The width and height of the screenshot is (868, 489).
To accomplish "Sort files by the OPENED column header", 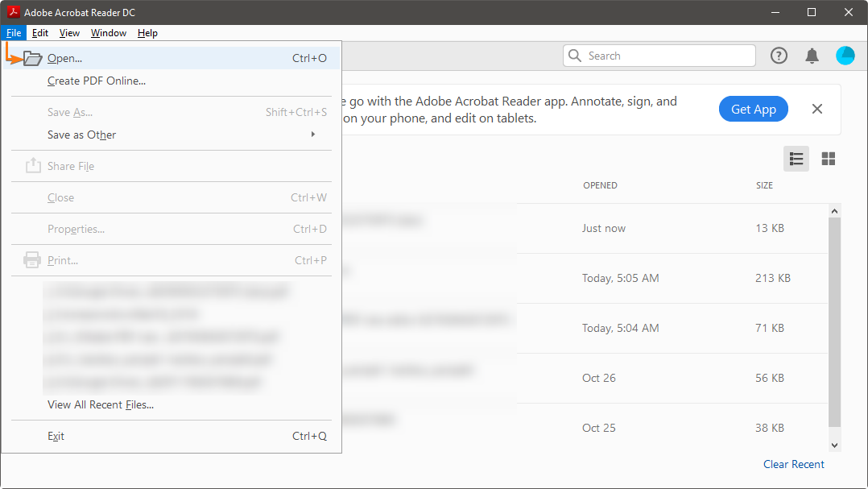I will tap(600, 185).
